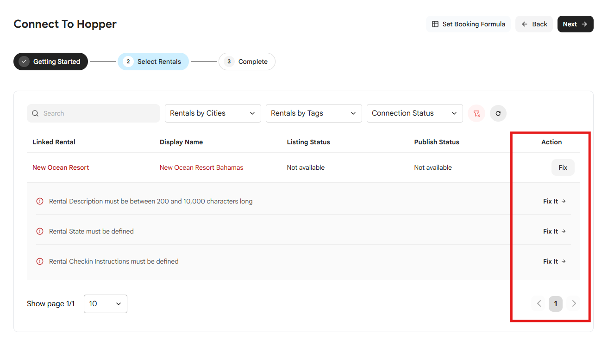614x364 pixels.
Task: Click the warning icon beside Rental Description error
Action: pyautogui.click(x=40, y=201)
